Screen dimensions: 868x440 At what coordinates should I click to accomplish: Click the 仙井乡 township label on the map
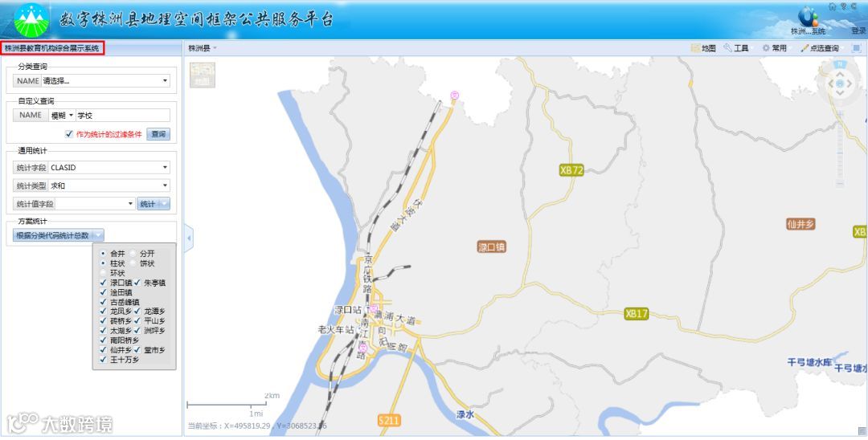click(800, 224)
